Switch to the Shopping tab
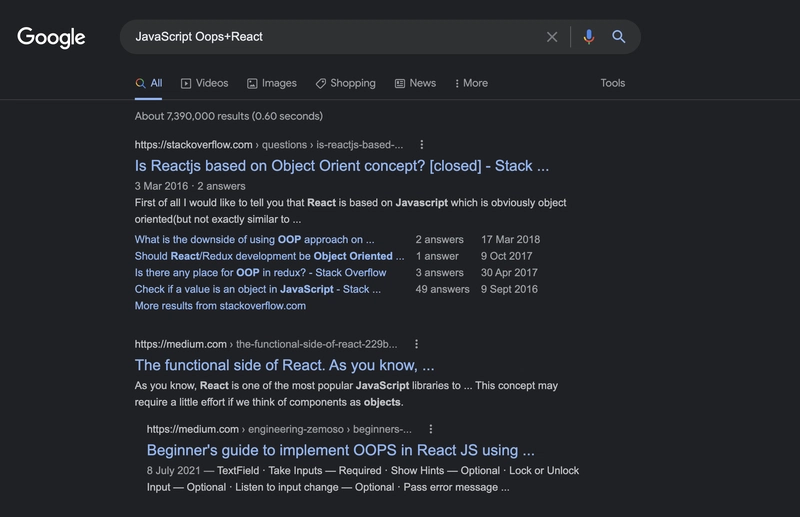800x517 pixels. pyautogui.click(x=345, y=83)
